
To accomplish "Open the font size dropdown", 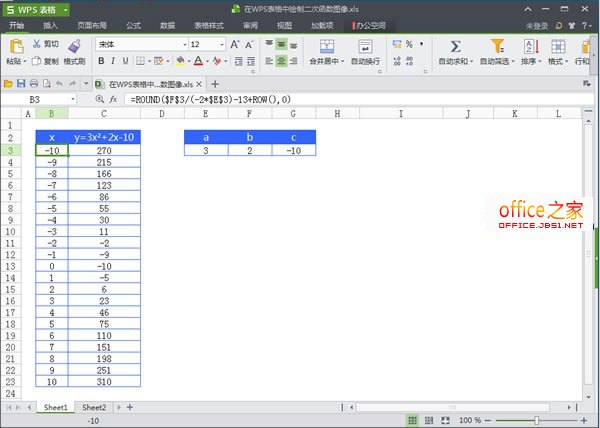I will (x=220, y=45).
